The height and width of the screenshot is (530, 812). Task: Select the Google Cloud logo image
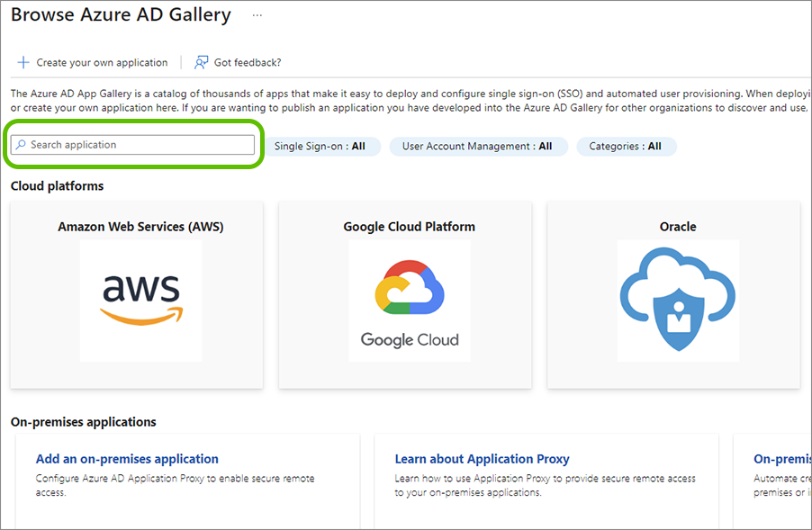pyautogui.click(x=410, y=301)
